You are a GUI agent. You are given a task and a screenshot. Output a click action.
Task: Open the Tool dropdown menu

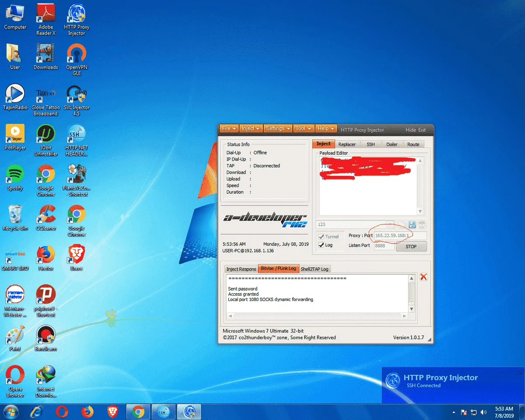click(304, 129)
